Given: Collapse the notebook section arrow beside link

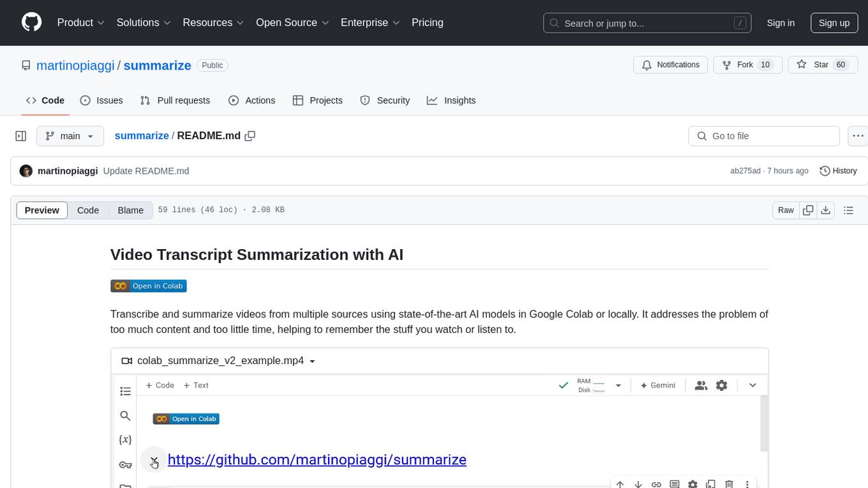Looking at the screenshot, I should coord(154,461).
